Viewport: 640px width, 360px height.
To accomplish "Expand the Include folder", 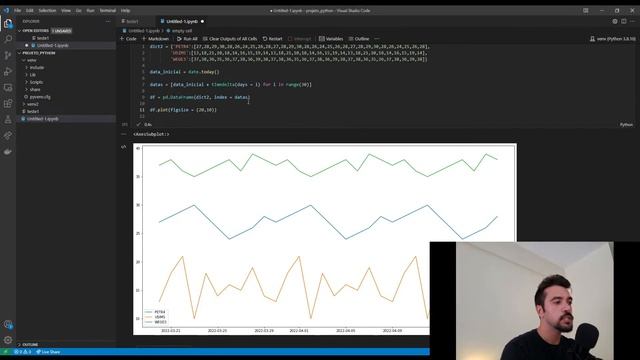I will tap(35, 68).
